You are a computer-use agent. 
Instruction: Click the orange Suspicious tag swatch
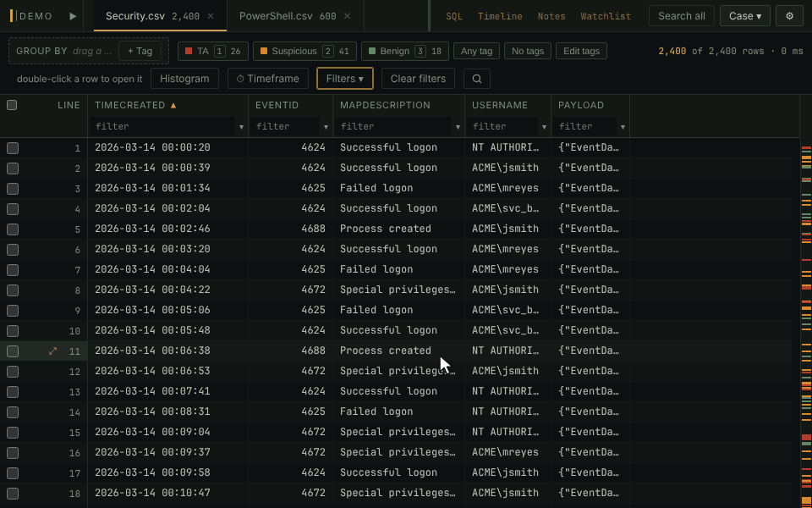pos(264,51)
